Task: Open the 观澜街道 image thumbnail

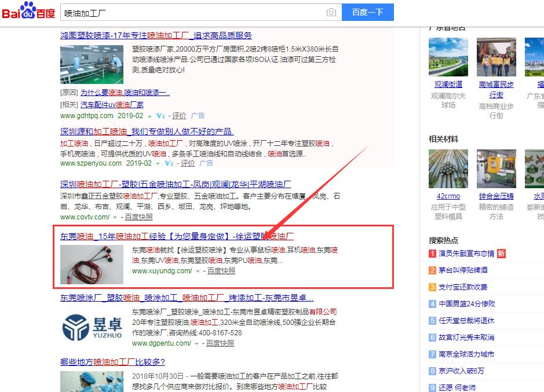Action: pyautogui.click(x=448, y=57)
